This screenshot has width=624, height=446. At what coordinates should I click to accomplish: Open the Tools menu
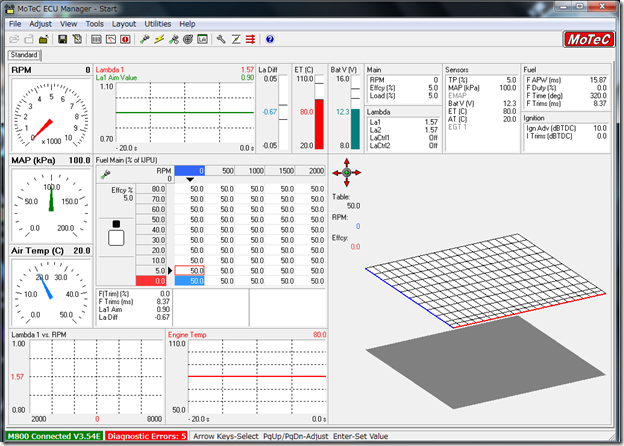(x=94, y=24)
